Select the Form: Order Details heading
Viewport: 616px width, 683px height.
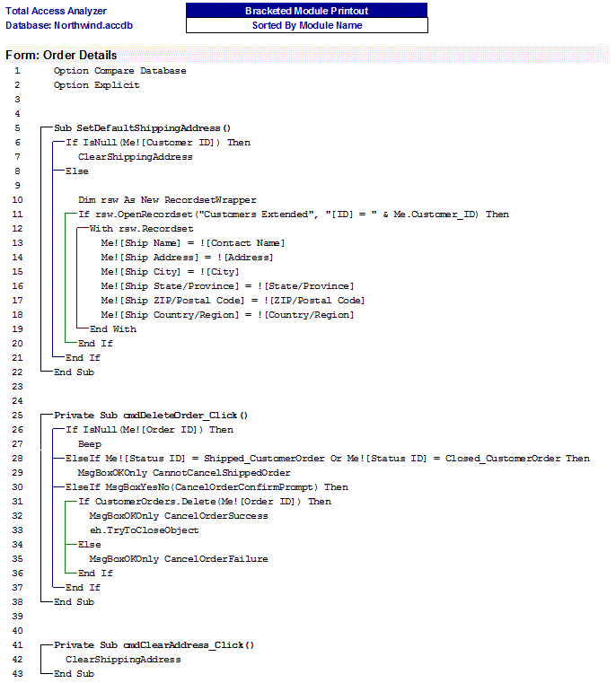61,55
